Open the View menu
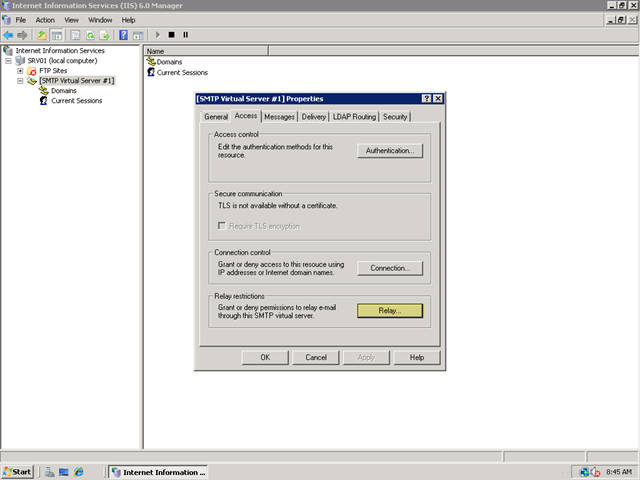 [71, 20]
